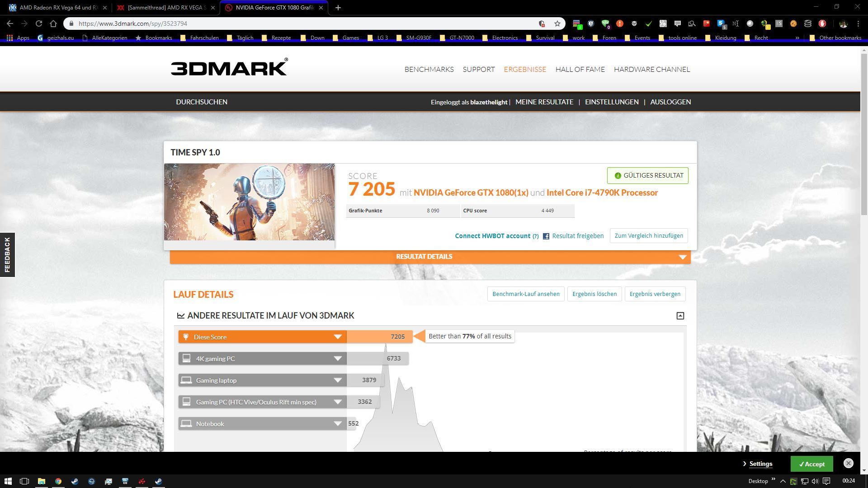This screenshot has width=868, height=488.
Task: Expand the 4K gaming PC row
Action: click(337, 359)
